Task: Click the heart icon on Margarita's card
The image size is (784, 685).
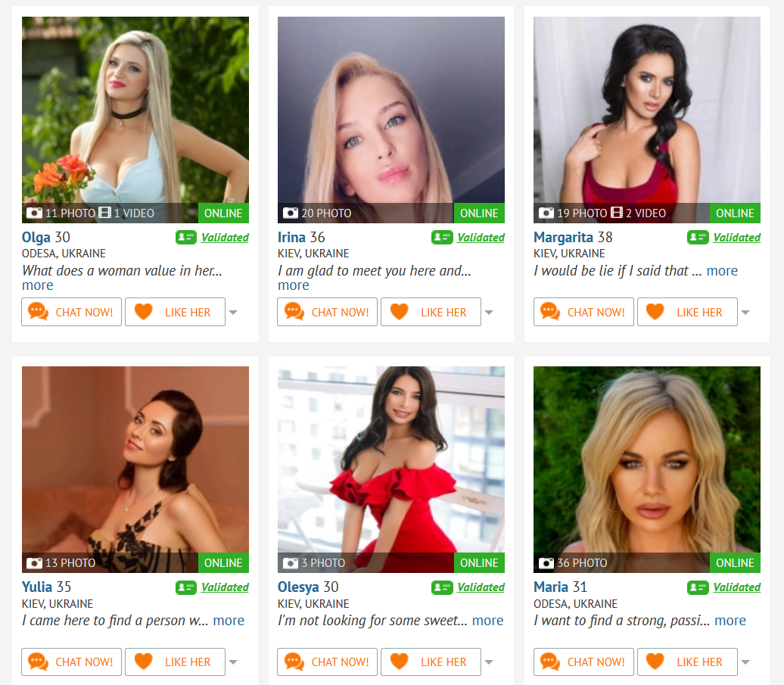Action: coord(655,312)
